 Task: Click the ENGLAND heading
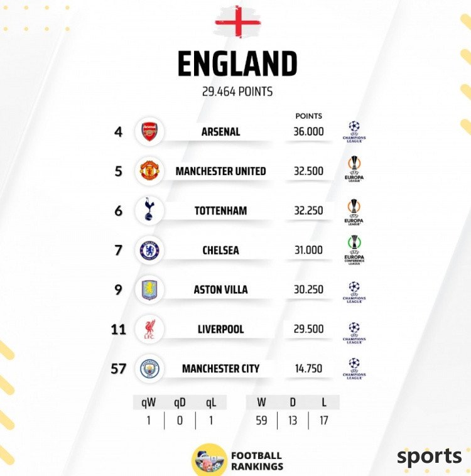click(x=237, y=64)
